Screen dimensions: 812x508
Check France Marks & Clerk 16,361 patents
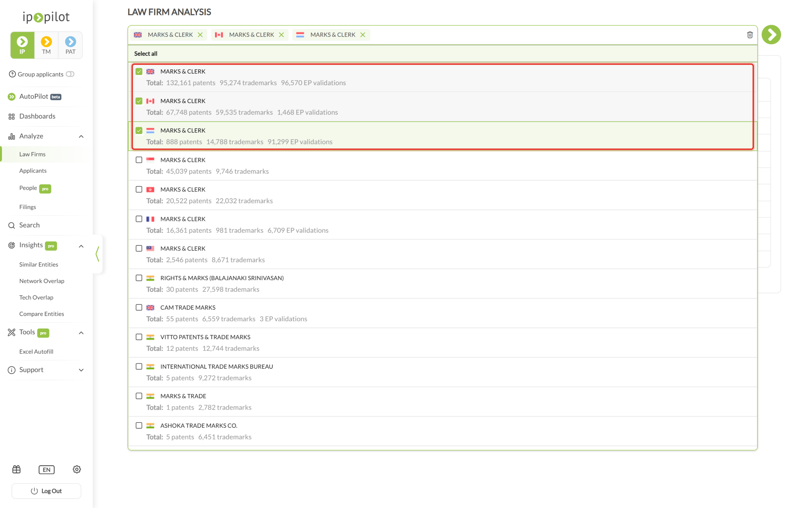pyautogui.click(x=139, y=219)
